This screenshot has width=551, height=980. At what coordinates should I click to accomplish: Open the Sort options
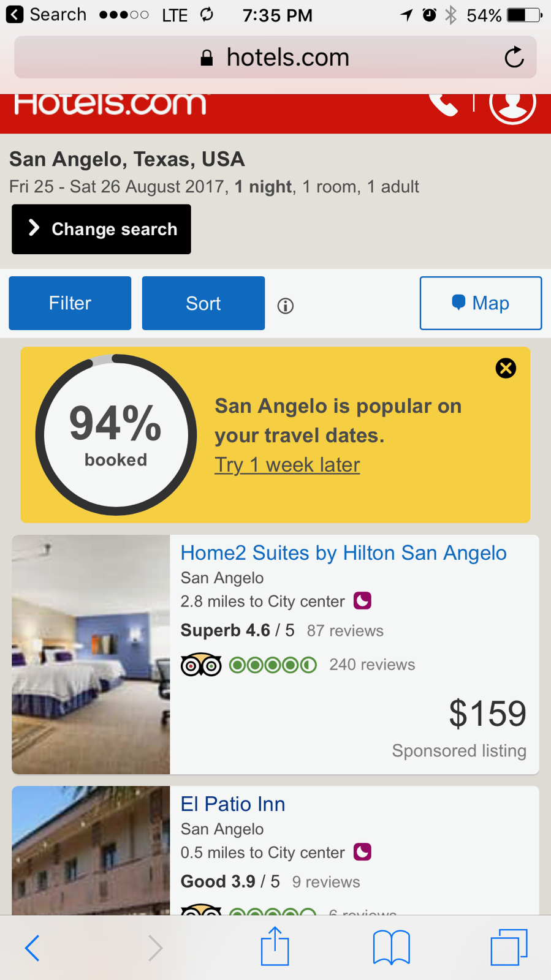203,303
